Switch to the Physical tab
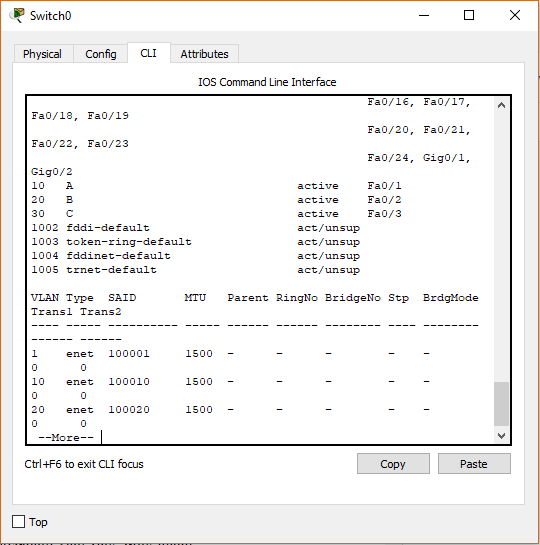540x545 pixels. point(43,54)
